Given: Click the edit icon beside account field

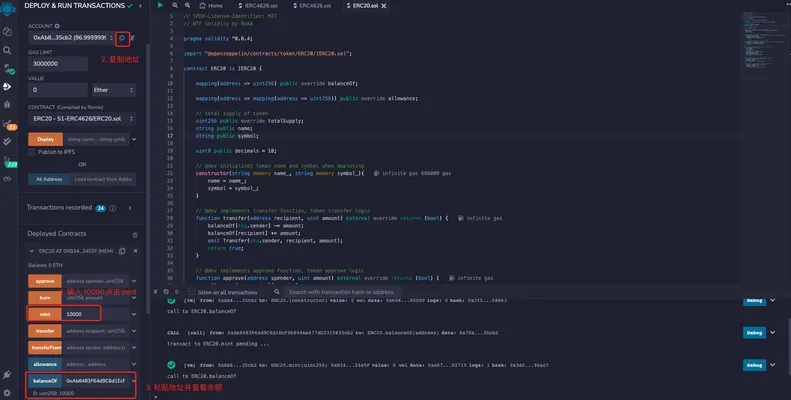Looking at the screenshot, I should click(132, 38).
